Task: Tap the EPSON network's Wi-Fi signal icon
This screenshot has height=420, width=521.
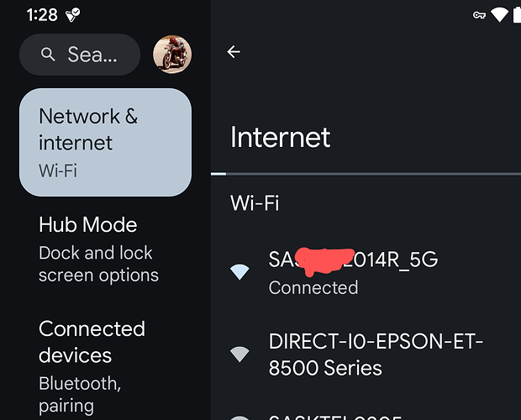Action: [239, 354]
